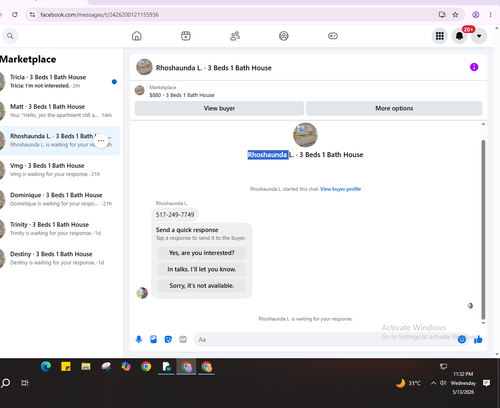Viewport: 500px width, 408px height.
Task: Send quick reply In talks. I'll let you know.
Action: point(202,269)
